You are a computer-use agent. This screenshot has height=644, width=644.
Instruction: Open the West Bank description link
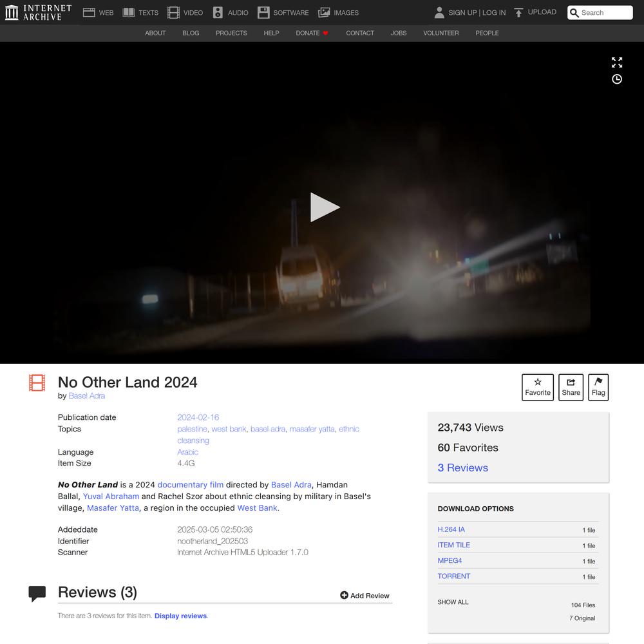[x=257, y=507]
